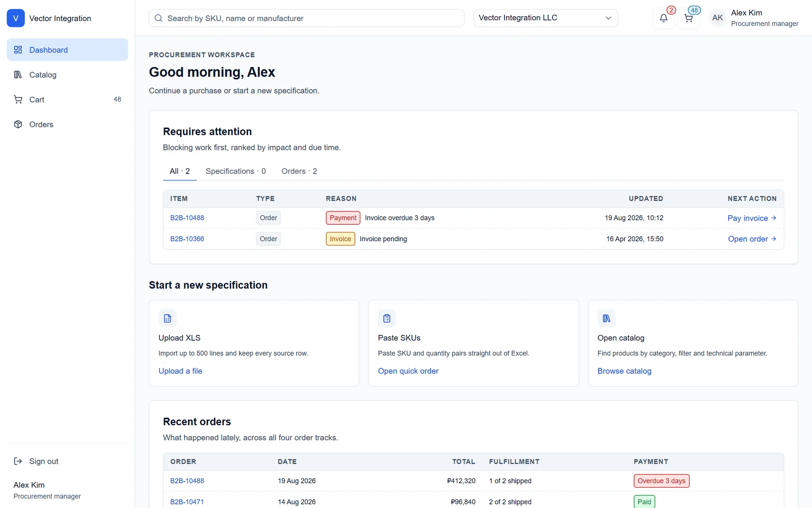Click the orange Invoice reason badge

click(x=341, y=239)
